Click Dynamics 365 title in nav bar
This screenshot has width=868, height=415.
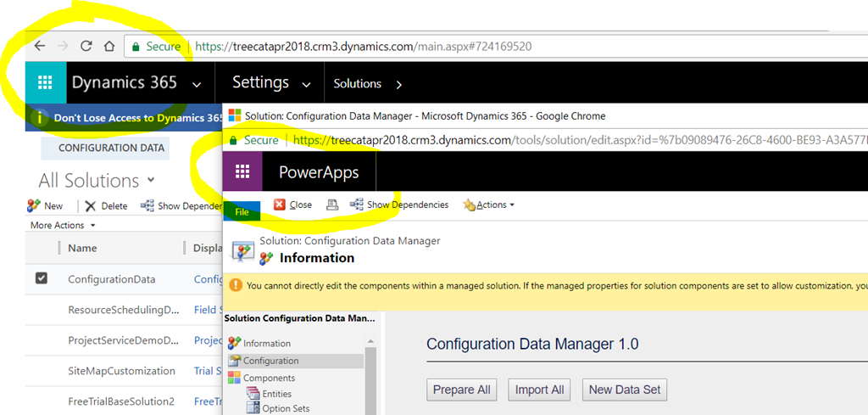(125, 82)
